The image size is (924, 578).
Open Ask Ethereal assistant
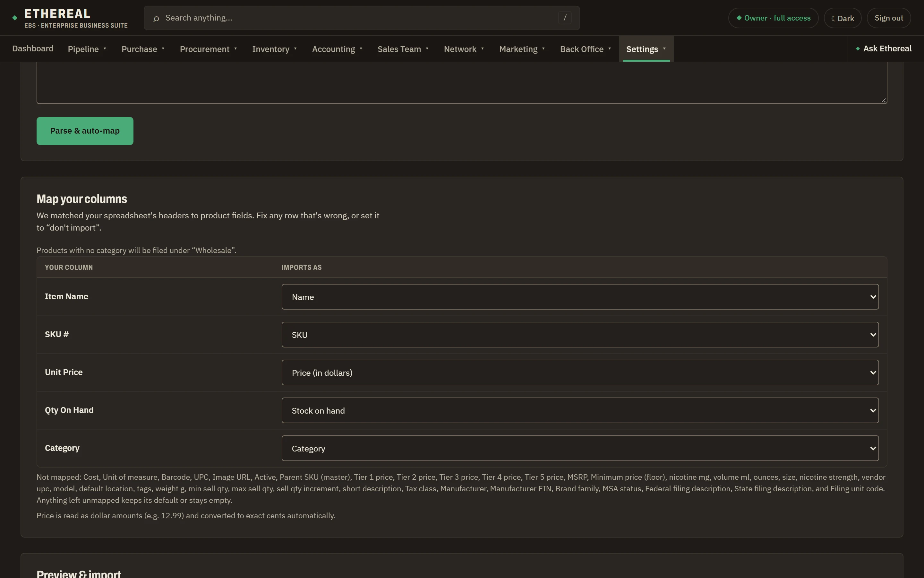tap(884, 48)
